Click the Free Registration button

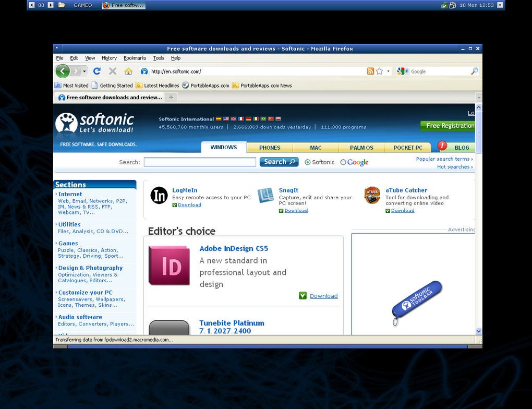pos(448,126)
